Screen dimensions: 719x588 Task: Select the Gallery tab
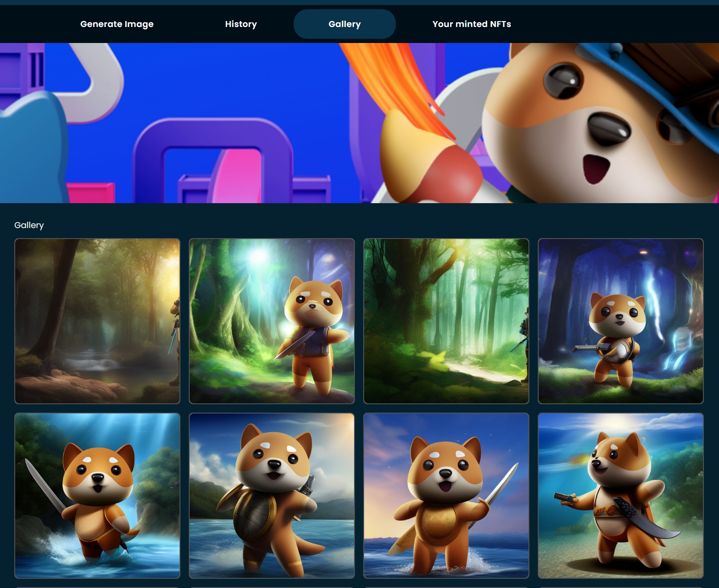(x=344, y=24)
